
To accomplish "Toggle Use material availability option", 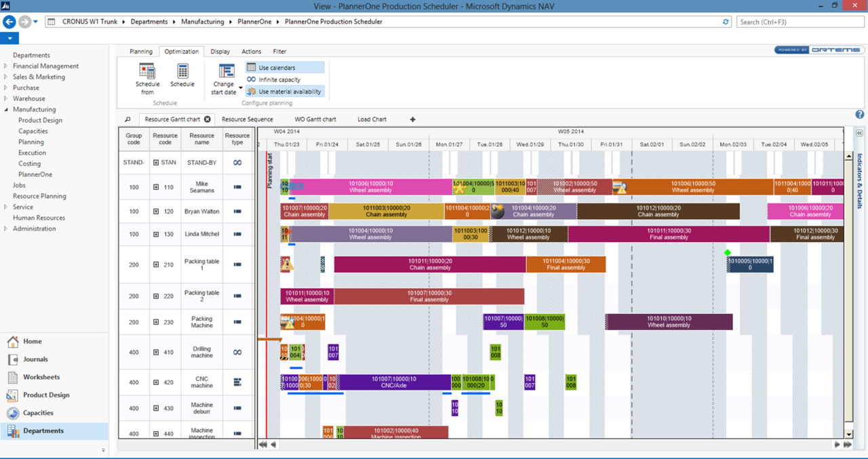I will point(285,92).
